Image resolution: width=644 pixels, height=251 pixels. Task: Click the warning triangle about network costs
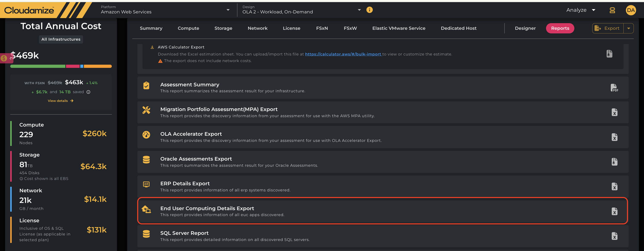pos(160,61)
